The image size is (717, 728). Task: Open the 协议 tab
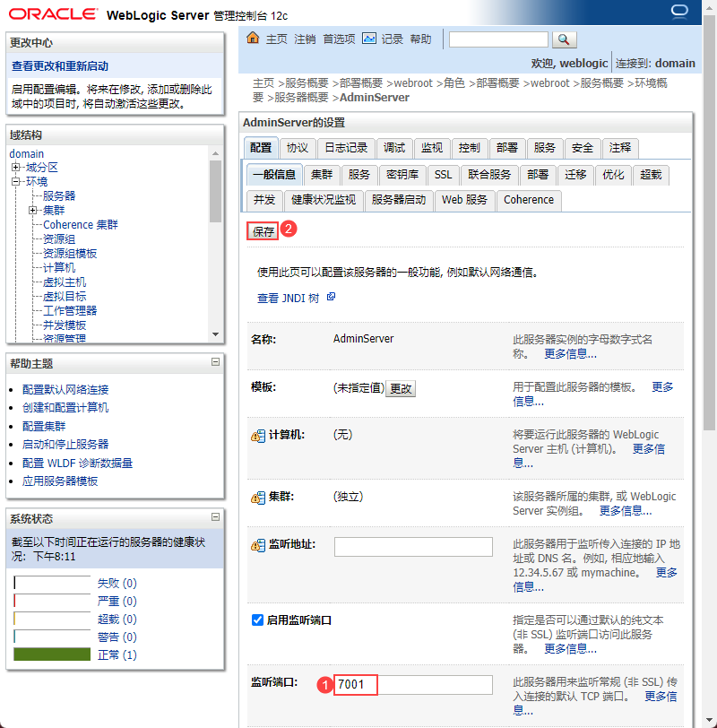pos(298,148)
